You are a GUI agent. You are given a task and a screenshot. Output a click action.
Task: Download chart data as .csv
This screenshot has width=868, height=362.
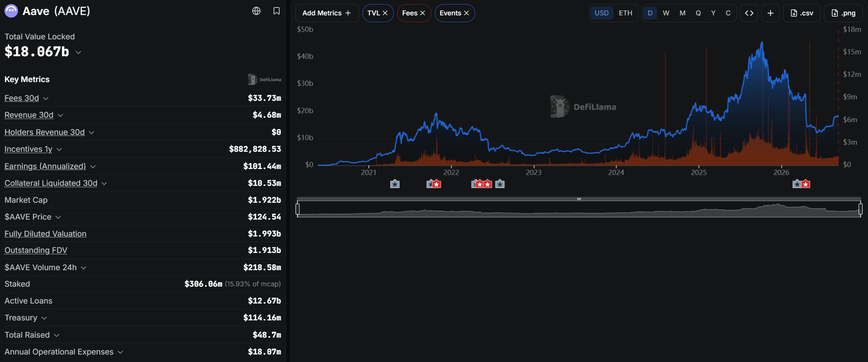point(802,13)
